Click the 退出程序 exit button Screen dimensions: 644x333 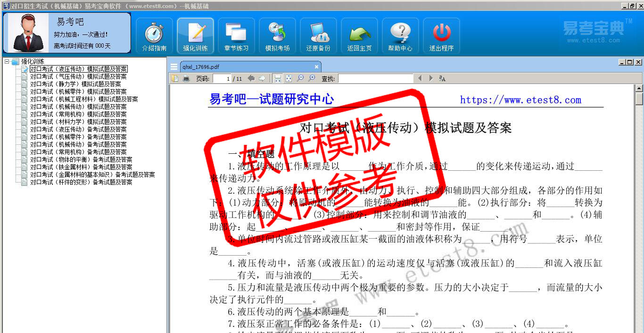tap(441, 36)
